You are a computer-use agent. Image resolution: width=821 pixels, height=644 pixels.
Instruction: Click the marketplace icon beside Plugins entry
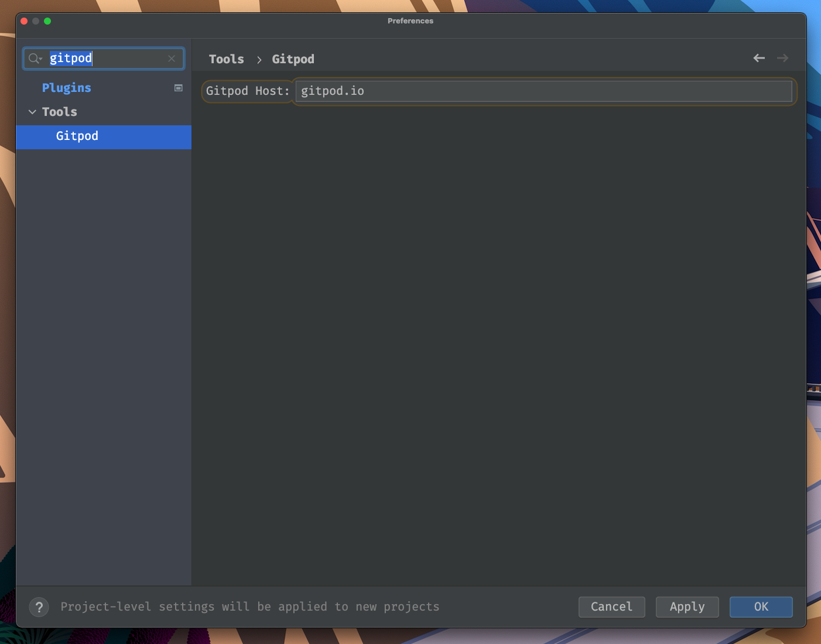click(x=178, y=87)
